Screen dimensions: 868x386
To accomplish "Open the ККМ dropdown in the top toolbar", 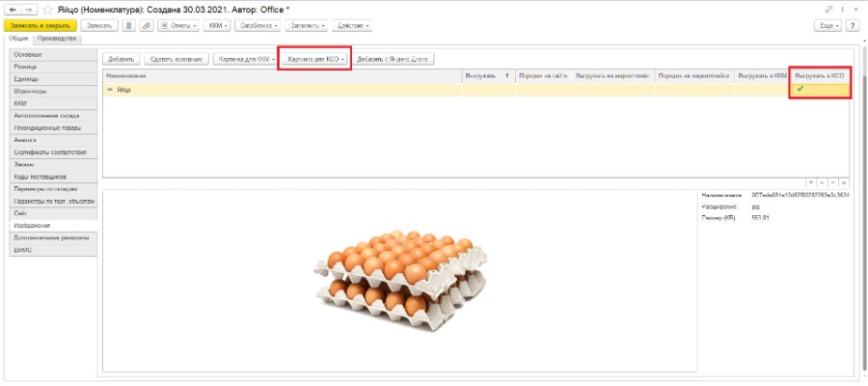I will point(216,25).
